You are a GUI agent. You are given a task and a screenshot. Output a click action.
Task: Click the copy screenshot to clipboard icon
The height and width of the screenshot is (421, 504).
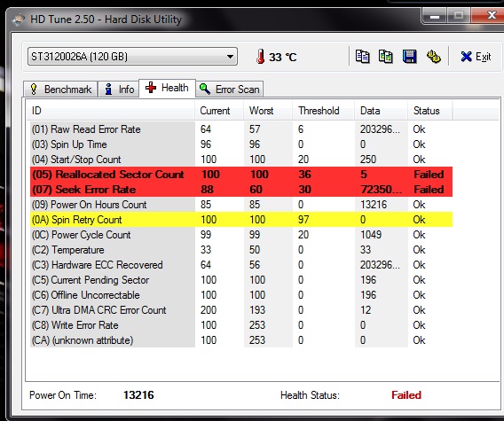(386, 57)
